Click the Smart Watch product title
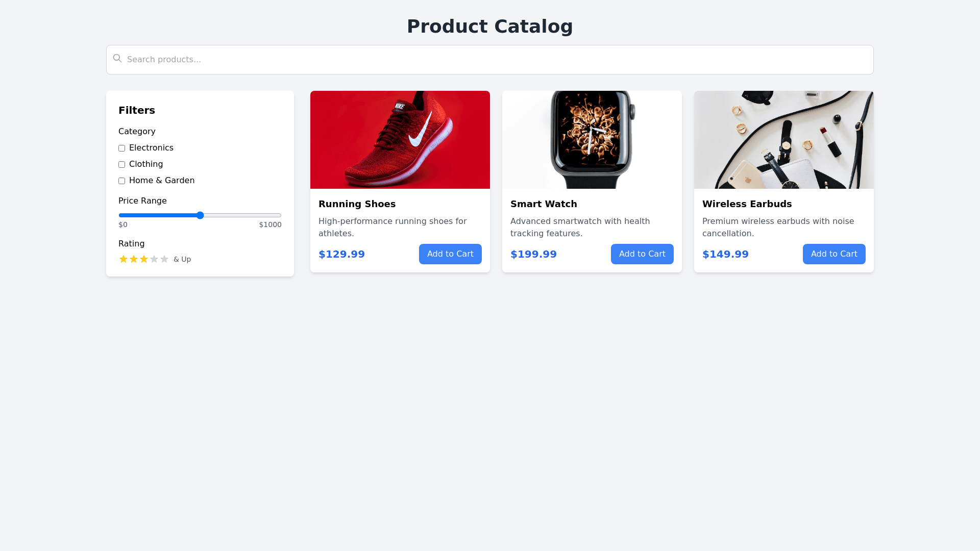The image size is (980, 551). (x=544, y=204)
